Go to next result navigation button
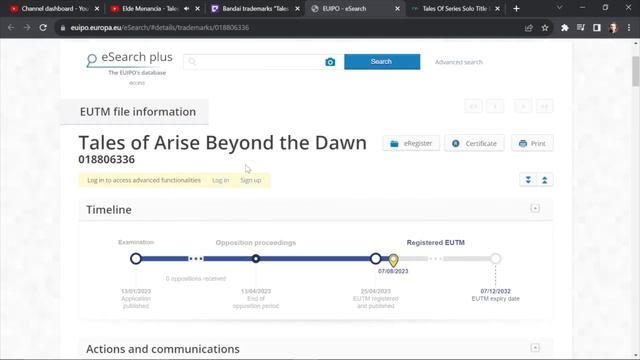Viewport: 640px width, 360px height. [x=523, y=107]
